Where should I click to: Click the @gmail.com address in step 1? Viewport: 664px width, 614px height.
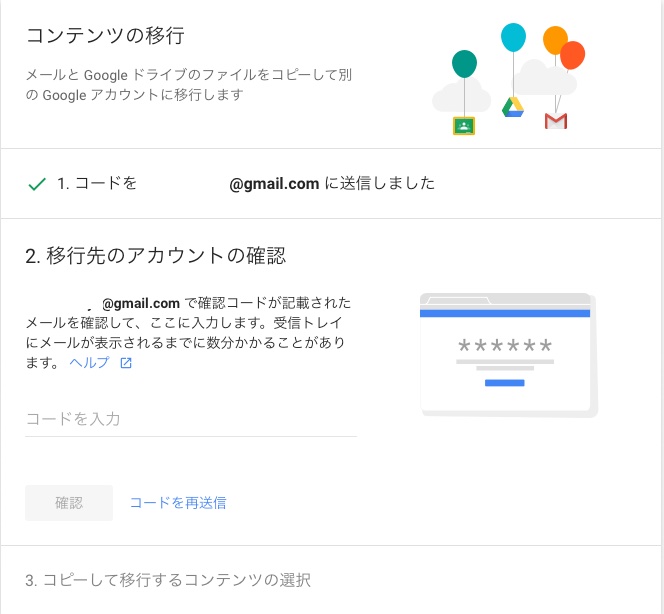point(274,184)
